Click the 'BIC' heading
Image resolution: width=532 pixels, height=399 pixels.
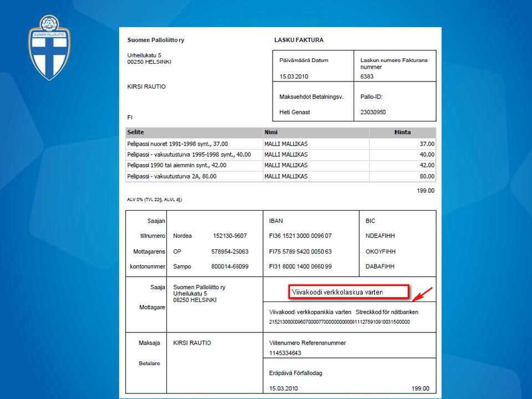click(370, 221)
